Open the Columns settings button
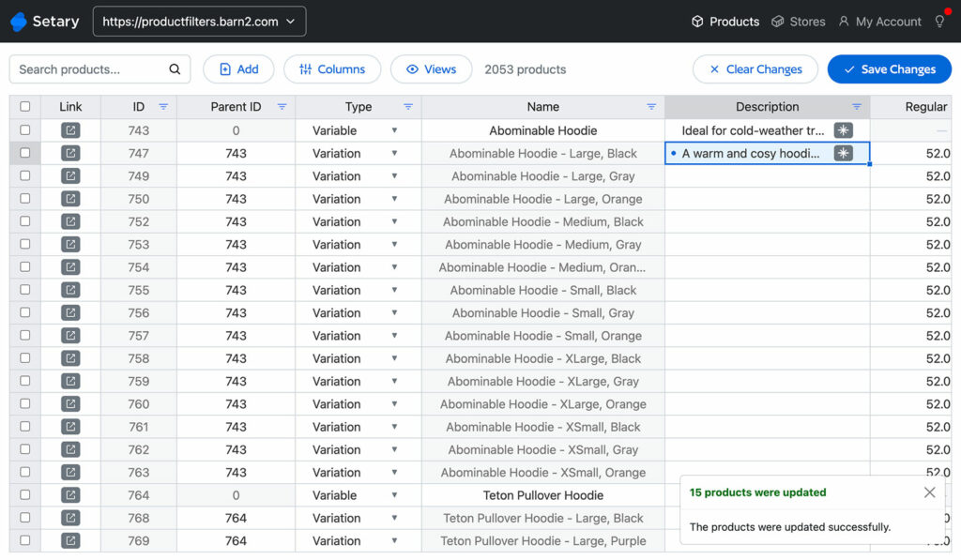Image resolution: width=961 pixels, height=560 pixels. tap(332, 69)
